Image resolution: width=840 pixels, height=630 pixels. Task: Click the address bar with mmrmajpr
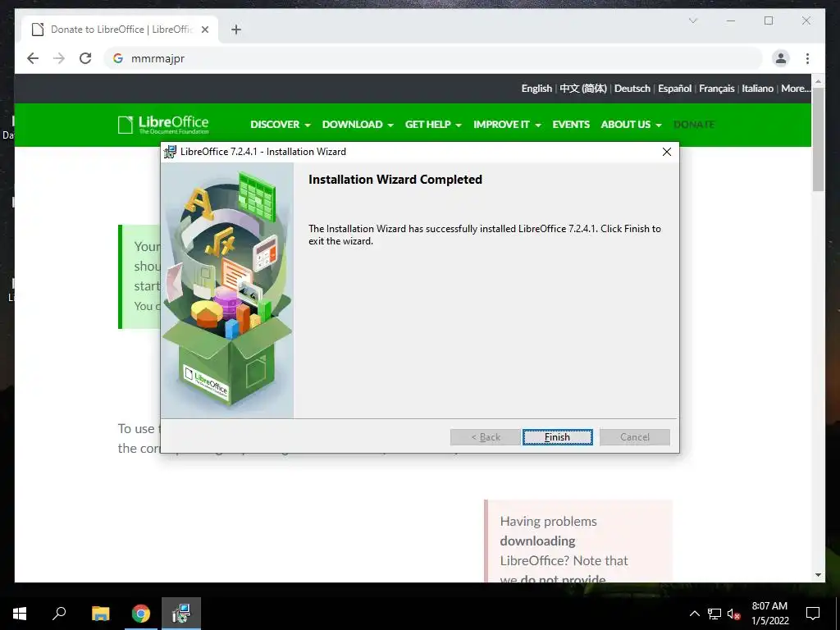(x=433, y=58)
